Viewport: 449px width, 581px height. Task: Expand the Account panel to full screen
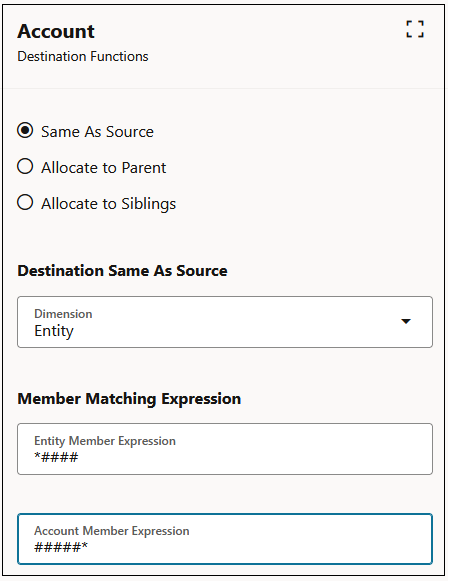(415, 29)
